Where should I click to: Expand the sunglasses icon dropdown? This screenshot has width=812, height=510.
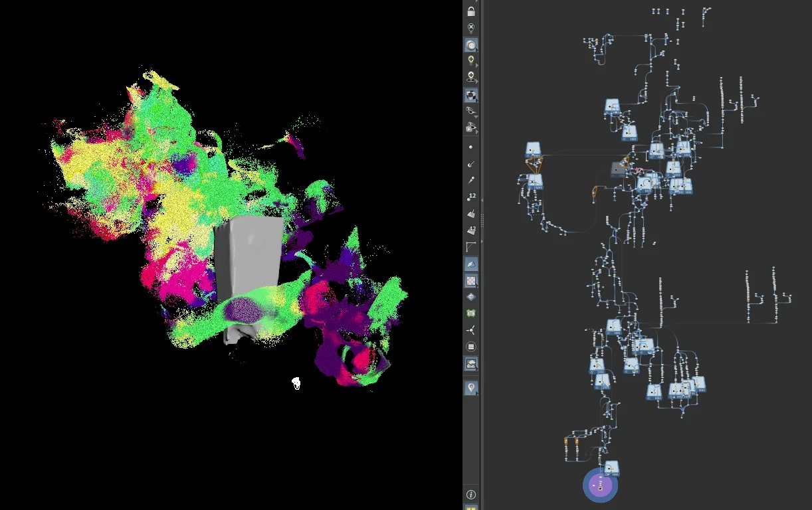[x=477, y=116]
